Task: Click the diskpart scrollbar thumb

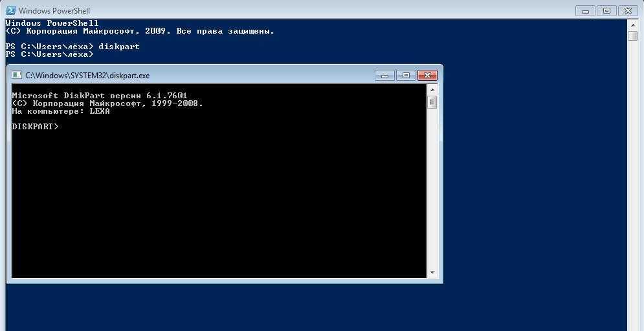Action: [x=432, y=102]
